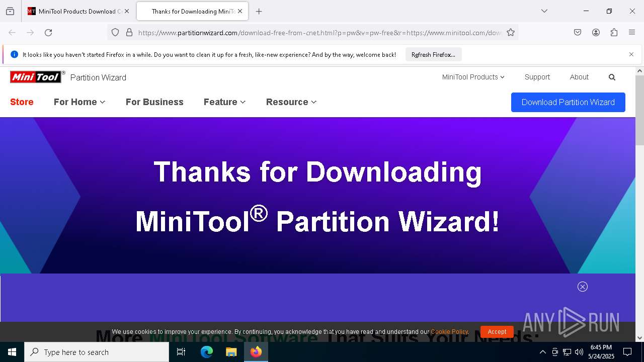The height and width of the screenshot is (362, 644).
Task: Expand the MiniTool Products dropdown
Action: (x=473, y=77)
